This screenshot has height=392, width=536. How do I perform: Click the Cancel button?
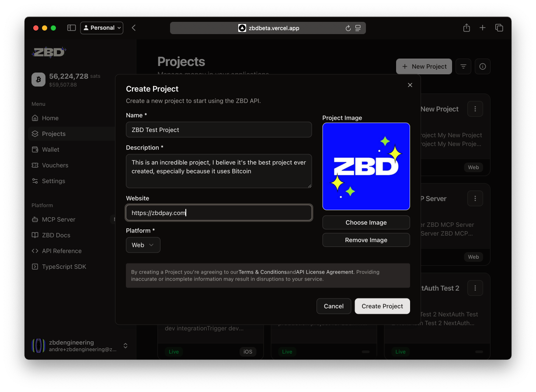pyautogui.click(x=334, y=306)
